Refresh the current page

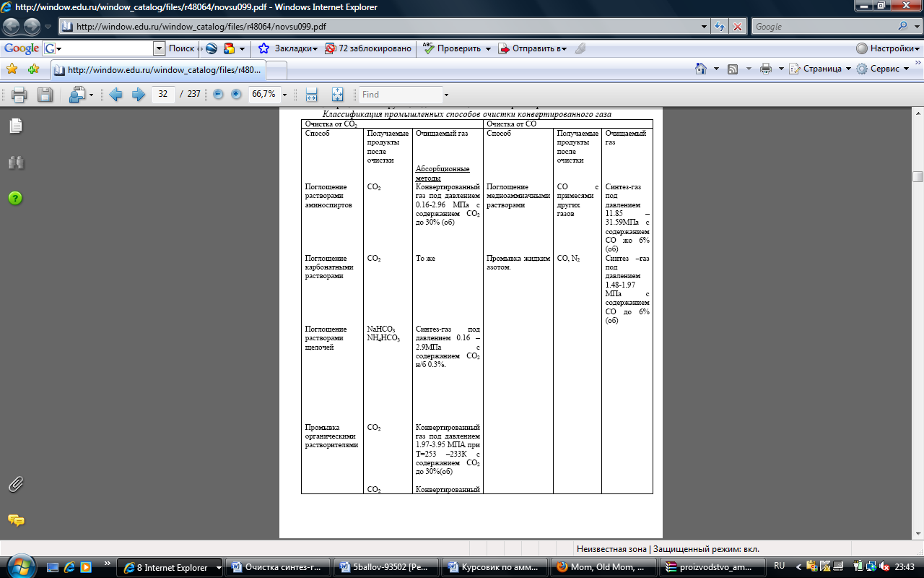pos(720,27)
